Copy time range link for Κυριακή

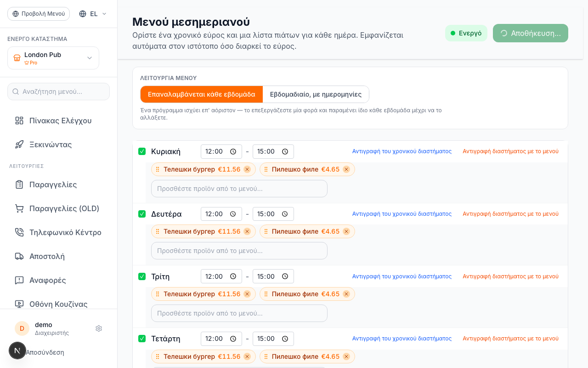(x=402, y=151)
